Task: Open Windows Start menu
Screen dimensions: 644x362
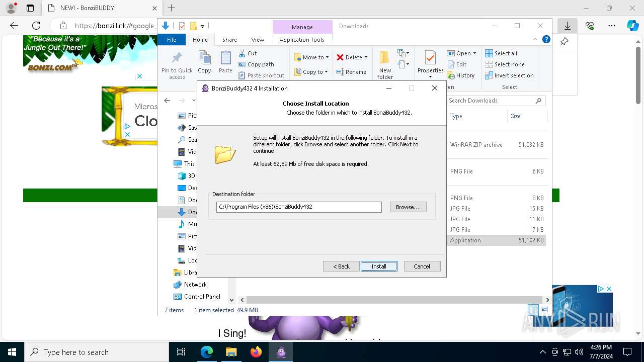Action: click(12, 352)
